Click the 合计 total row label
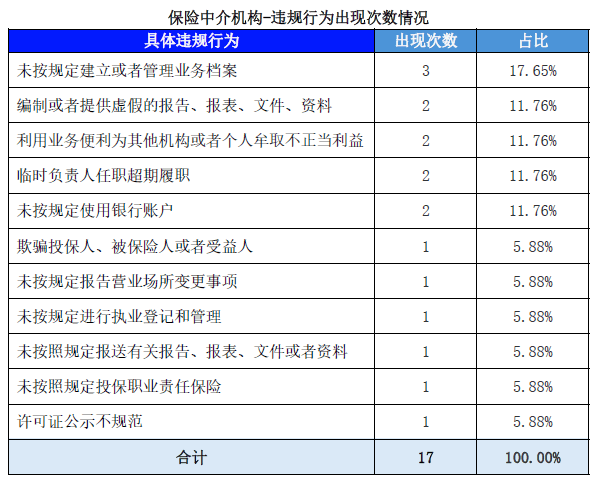 pyautogui.click(x=191, y=458)
